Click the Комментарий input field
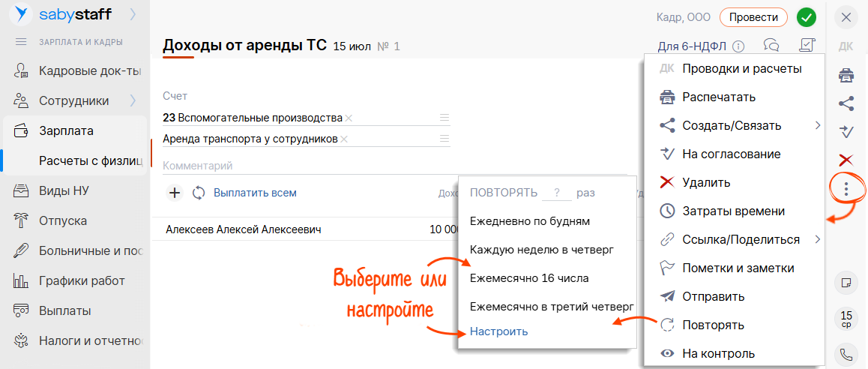The width and height of the screenshot is (868, 369). click(x=395, y=166)
